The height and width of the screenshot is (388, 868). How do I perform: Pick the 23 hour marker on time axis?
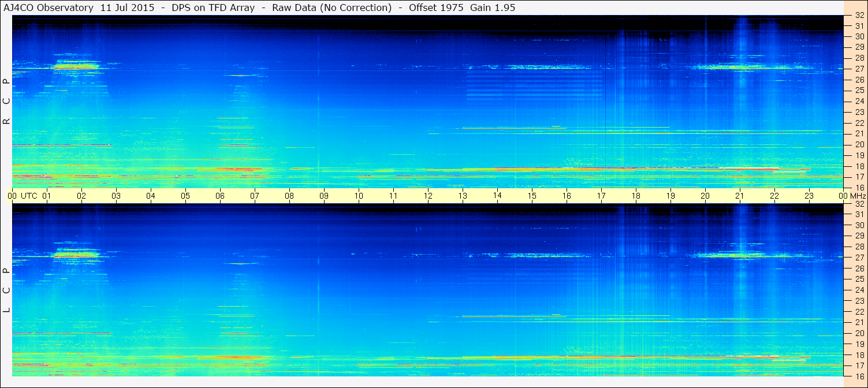point(809,196)
